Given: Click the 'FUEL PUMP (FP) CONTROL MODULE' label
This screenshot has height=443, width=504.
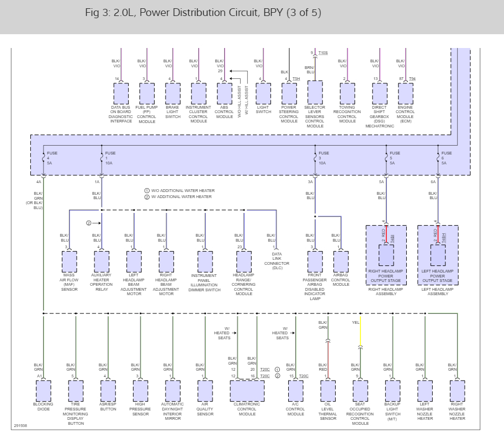Looking at the screenshot, I should point(147,114).
